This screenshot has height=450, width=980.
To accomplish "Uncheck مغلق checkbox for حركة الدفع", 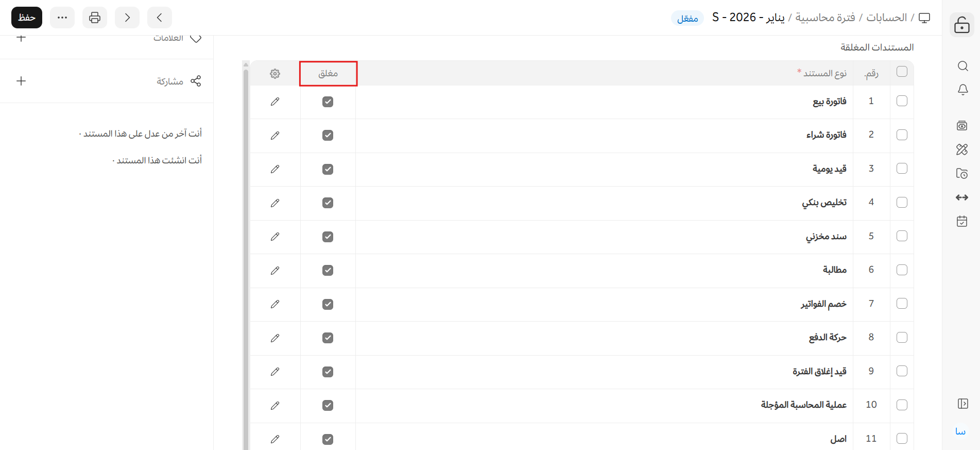I will pyautogui.click(x=328, y=338).
